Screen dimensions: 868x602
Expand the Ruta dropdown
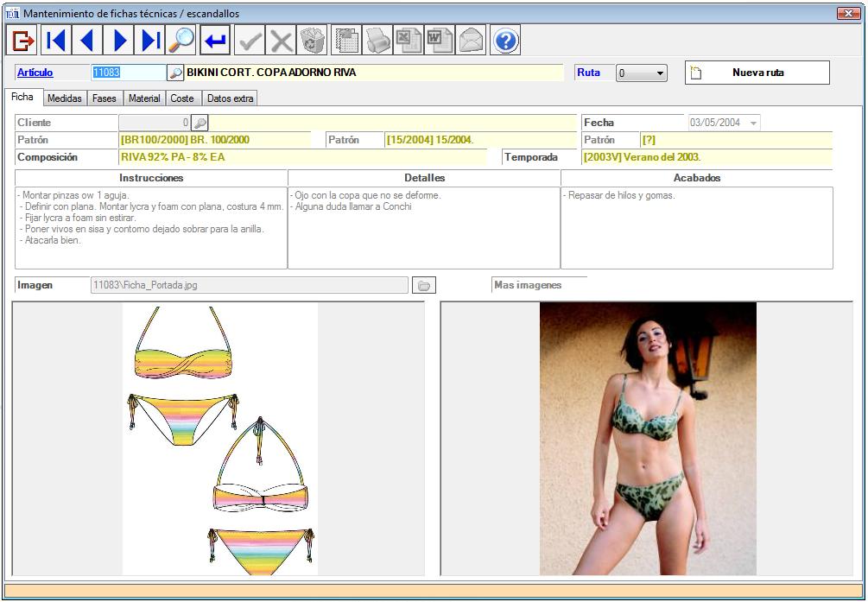click(x=661, y=73)
